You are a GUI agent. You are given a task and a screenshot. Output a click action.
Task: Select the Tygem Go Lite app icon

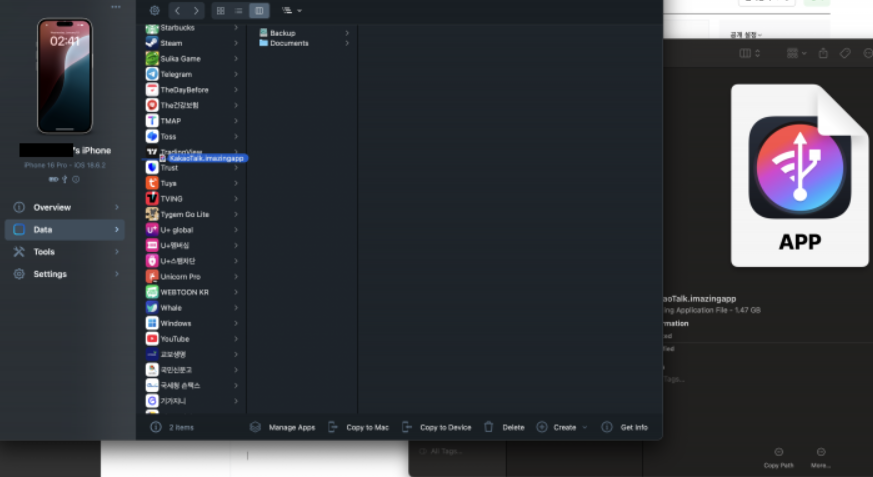(x=152, y=214)
